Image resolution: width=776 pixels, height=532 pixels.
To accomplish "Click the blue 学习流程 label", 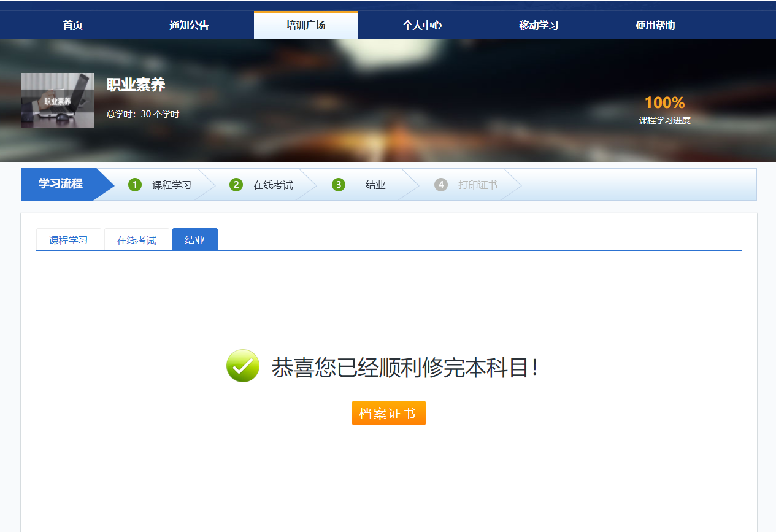I will [x=61, y=184].
